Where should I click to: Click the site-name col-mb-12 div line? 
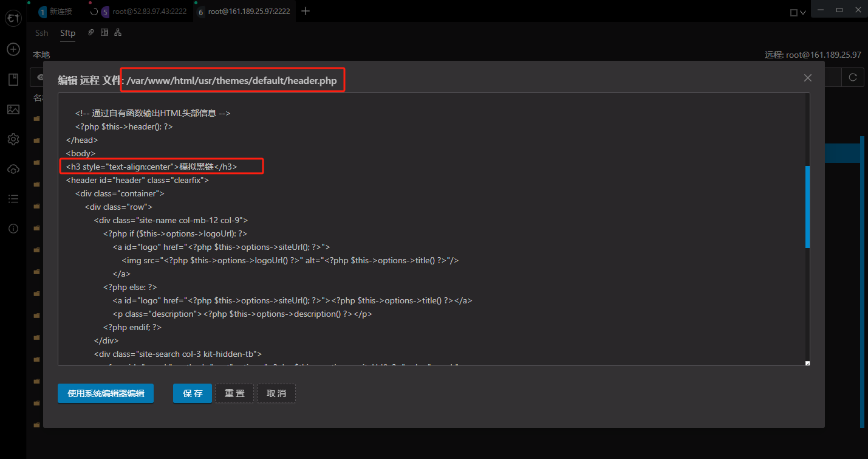pos(171,220)
